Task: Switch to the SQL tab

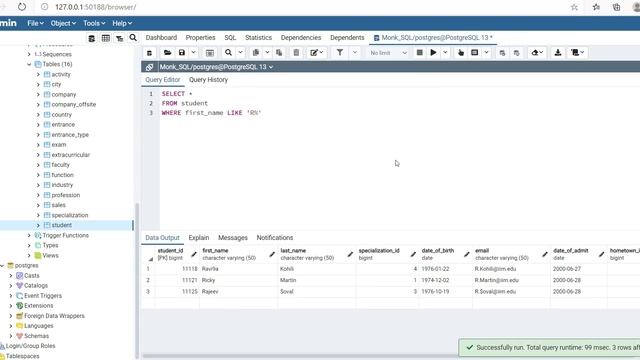Action: pyautogui.click(x=230, y=38)
